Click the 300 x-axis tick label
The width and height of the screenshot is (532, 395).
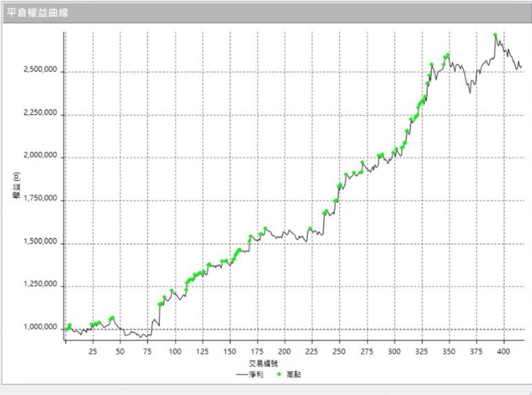pyautogui.click(x=394, y=349)
